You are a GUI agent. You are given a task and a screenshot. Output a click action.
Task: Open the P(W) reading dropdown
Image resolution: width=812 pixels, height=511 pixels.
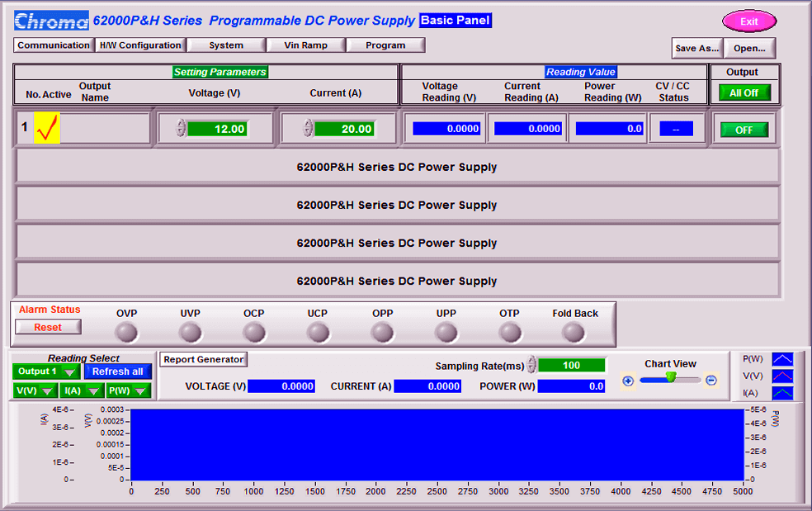coord(128,390)
